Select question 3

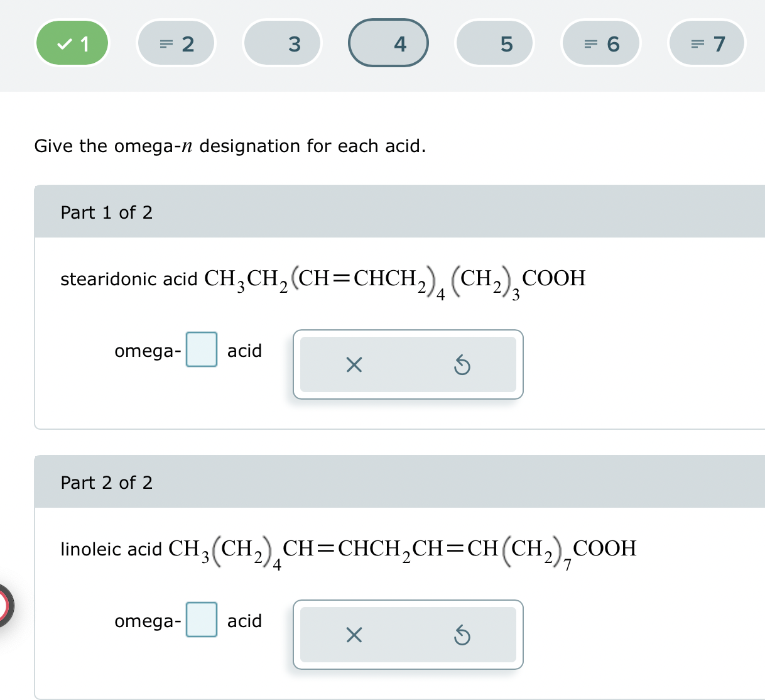click(x=281, y=43)
